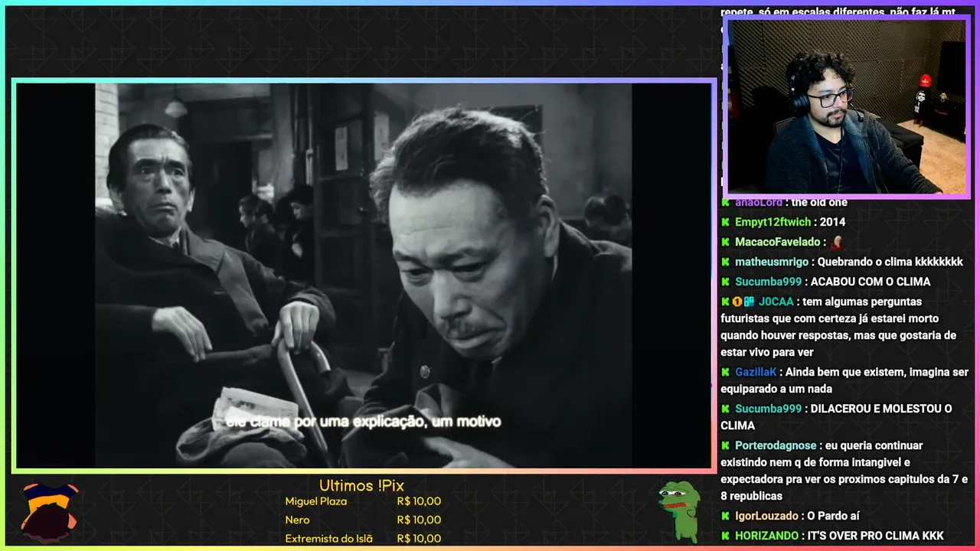Select the 'Ultimos !Pix' heading
Screen dimensions: 980x551
[361, 486]
